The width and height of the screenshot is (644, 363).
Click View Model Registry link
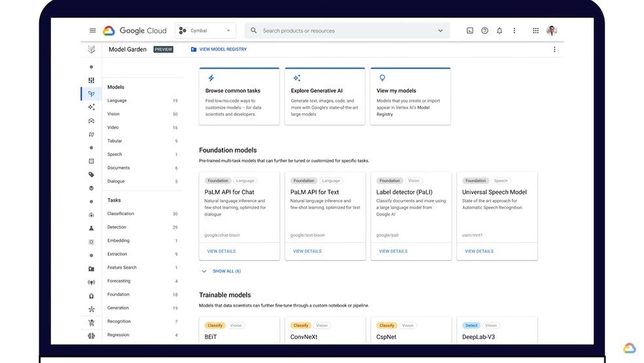pos(219,49)
